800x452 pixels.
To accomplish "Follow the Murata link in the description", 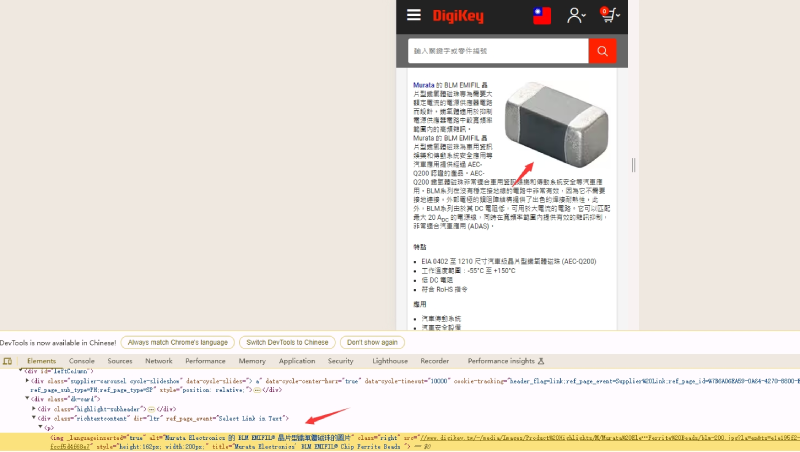I will point(423,85).
